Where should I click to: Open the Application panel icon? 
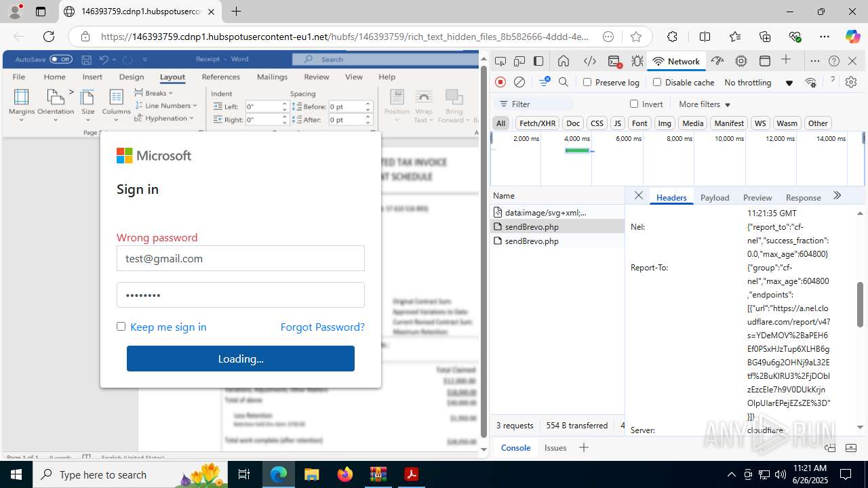765,61
